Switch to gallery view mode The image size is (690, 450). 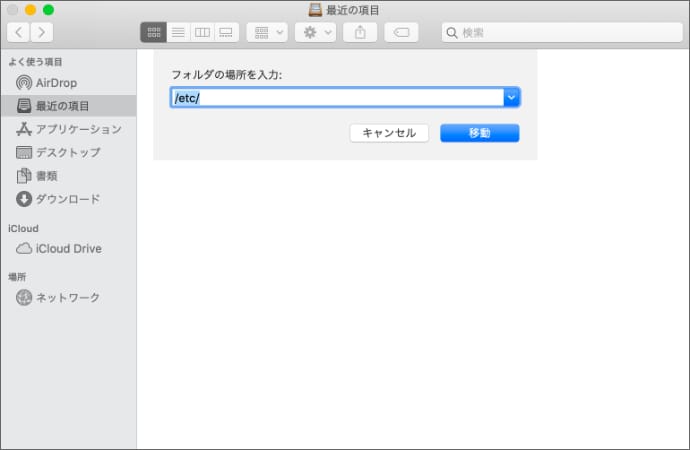[226, 32]
